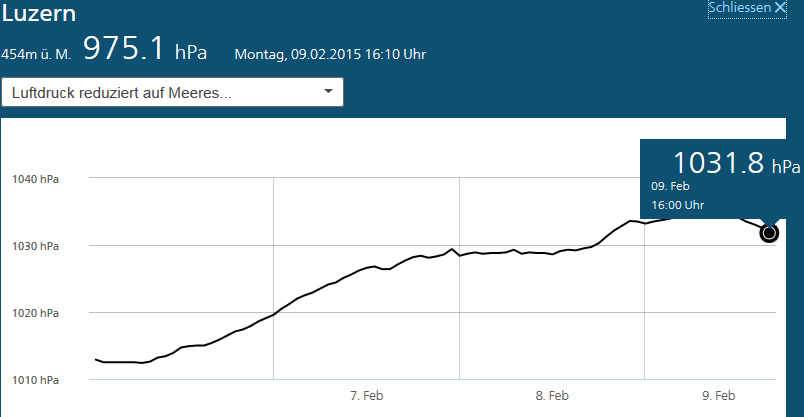
Task: Select the 9. Feb axis label
Action: point(719,396)
